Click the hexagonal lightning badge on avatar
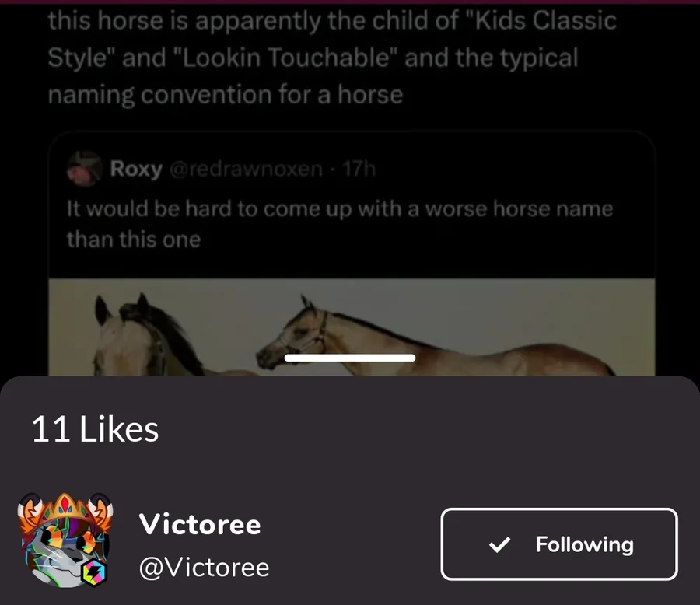This screenshot has width=700, height=605. click(94, 571)
